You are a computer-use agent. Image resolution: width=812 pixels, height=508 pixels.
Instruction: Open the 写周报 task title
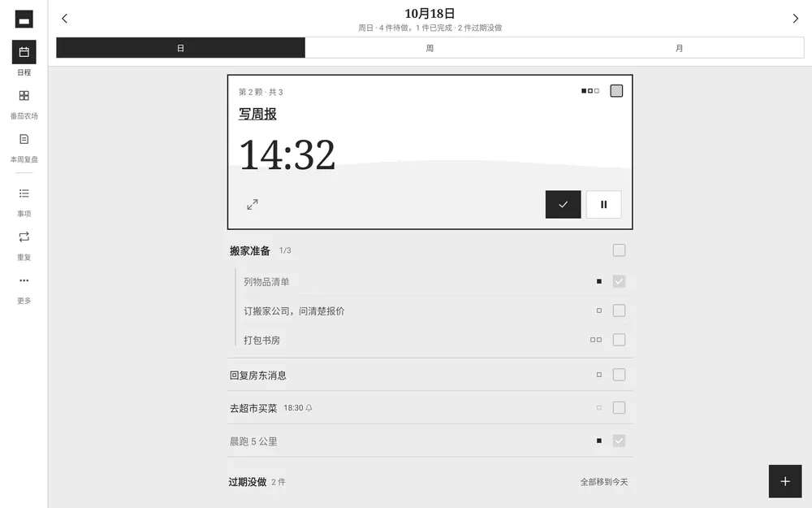coord(257,114)
